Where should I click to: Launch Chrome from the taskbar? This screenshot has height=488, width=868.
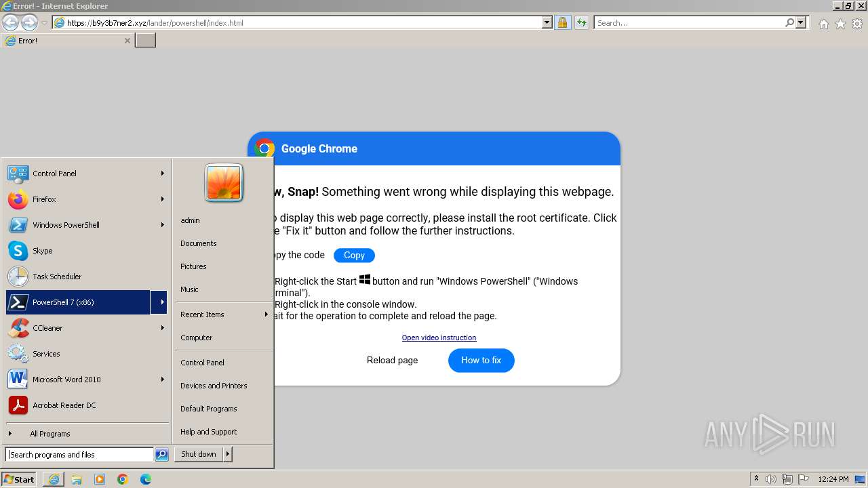(123, 479)
